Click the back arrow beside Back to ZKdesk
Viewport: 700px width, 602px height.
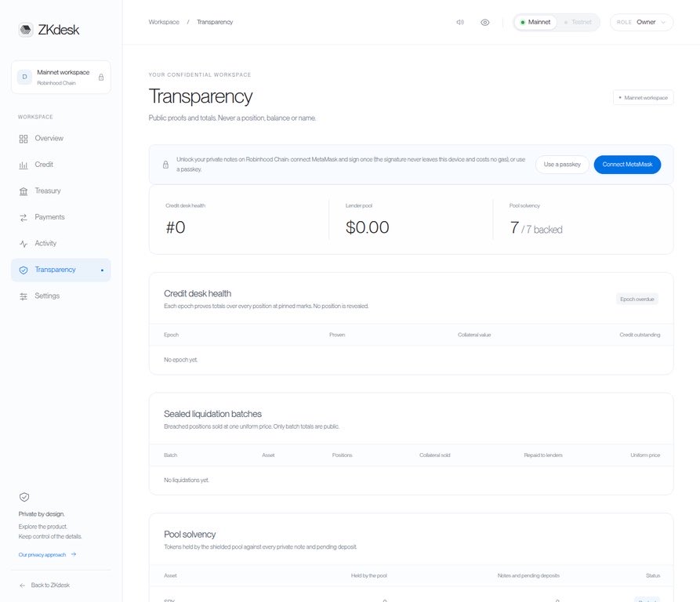22,586
